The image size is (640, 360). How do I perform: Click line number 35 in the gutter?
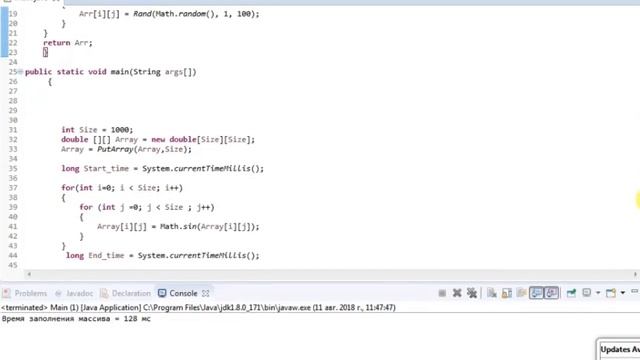coord(13,169)
